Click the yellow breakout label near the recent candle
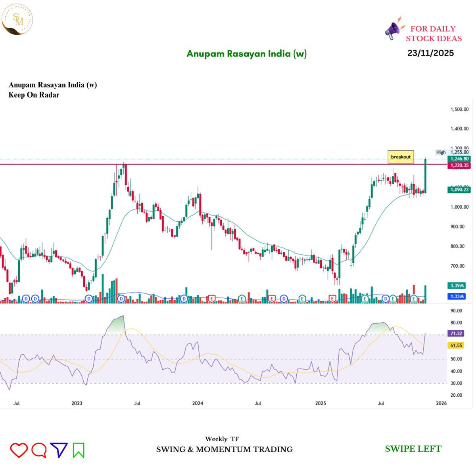 pos(401,157)
